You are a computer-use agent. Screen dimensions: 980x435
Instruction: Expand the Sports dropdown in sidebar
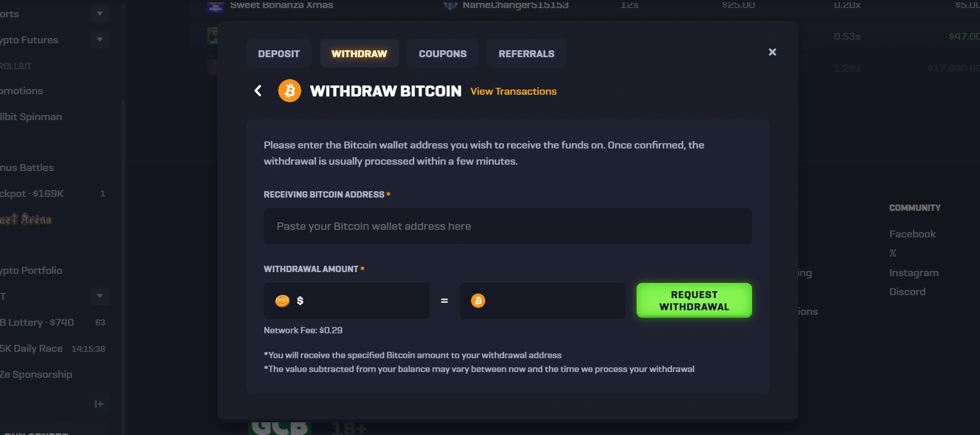pos(99,13)
